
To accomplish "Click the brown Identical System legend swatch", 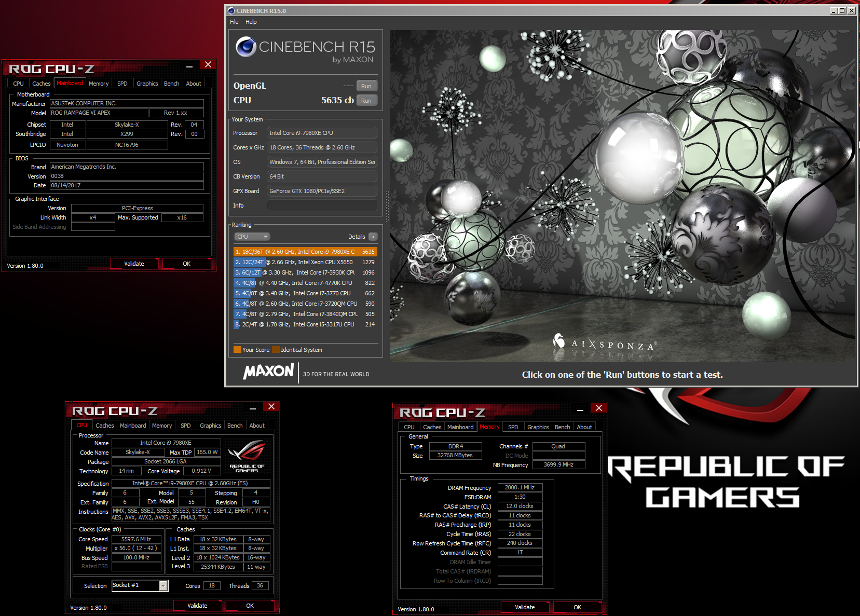I will [276, 349].
